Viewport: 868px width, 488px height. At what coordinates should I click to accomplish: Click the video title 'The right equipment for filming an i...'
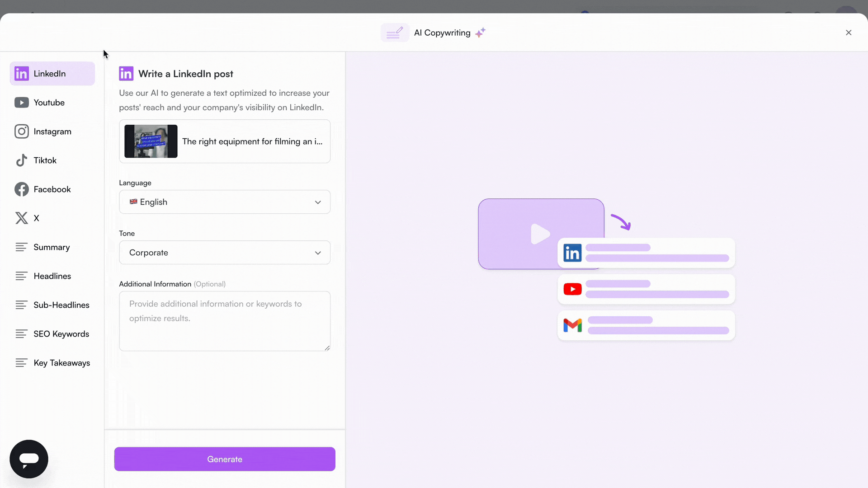pos(252,141)
